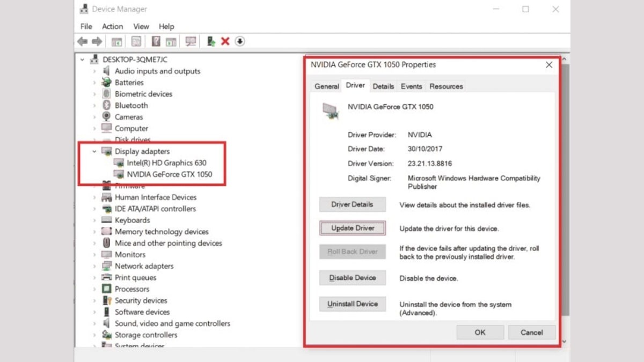The width and height of the screenshot is (644, 362).
Task: Expand the Software devices category
Action: click(94, 312)
